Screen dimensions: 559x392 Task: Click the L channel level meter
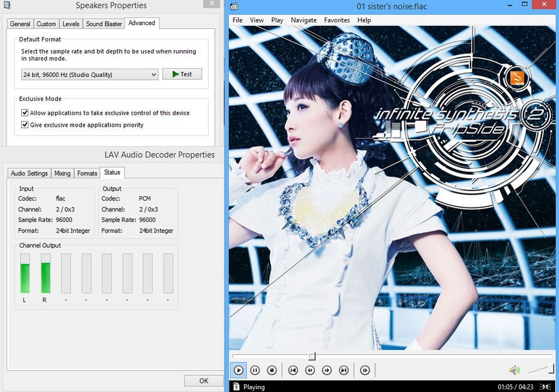pyautogui.click(x=25, y=273)
